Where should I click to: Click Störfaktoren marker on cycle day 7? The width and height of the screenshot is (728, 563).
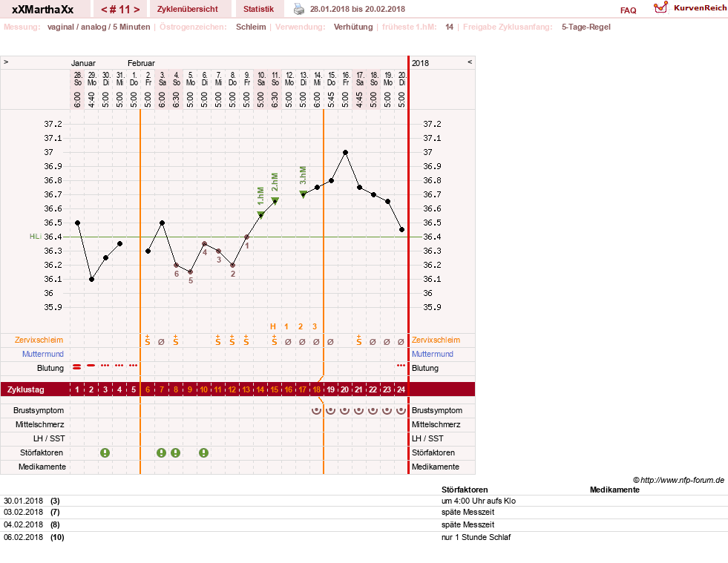[161, 452]
